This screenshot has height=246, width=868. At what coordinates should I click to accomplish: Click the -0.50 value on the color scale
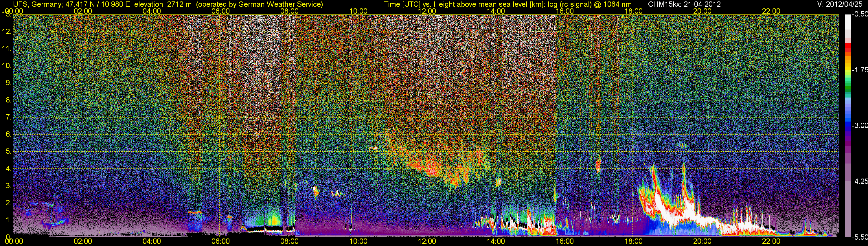860,14
